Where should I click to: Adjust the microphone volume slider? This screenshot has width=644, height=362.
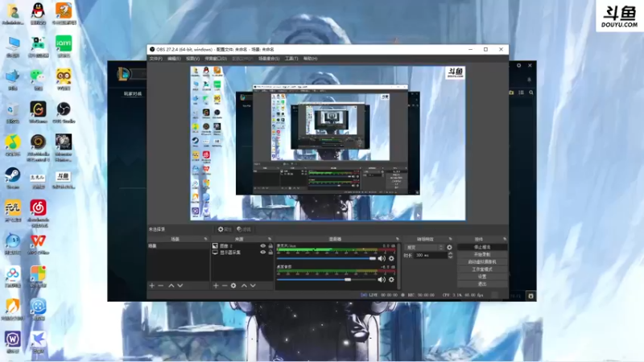click(x=327, y=258)
